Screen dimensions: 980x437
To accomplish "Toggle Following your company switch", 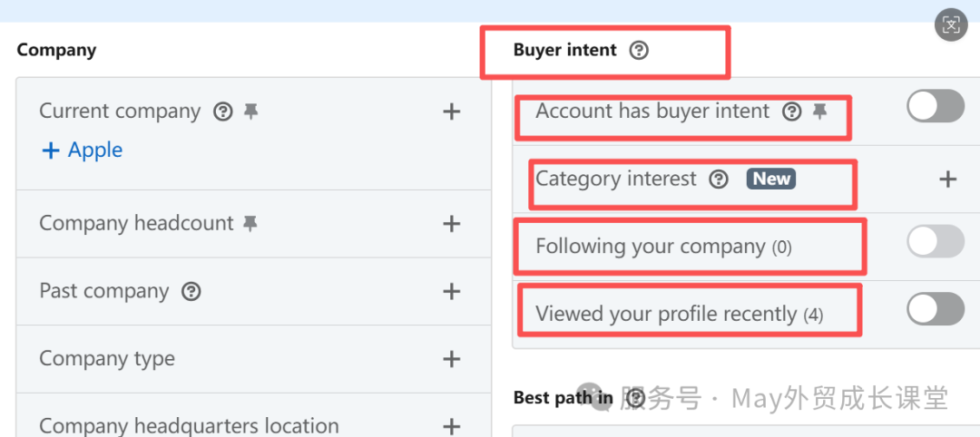I will (936, 241).
